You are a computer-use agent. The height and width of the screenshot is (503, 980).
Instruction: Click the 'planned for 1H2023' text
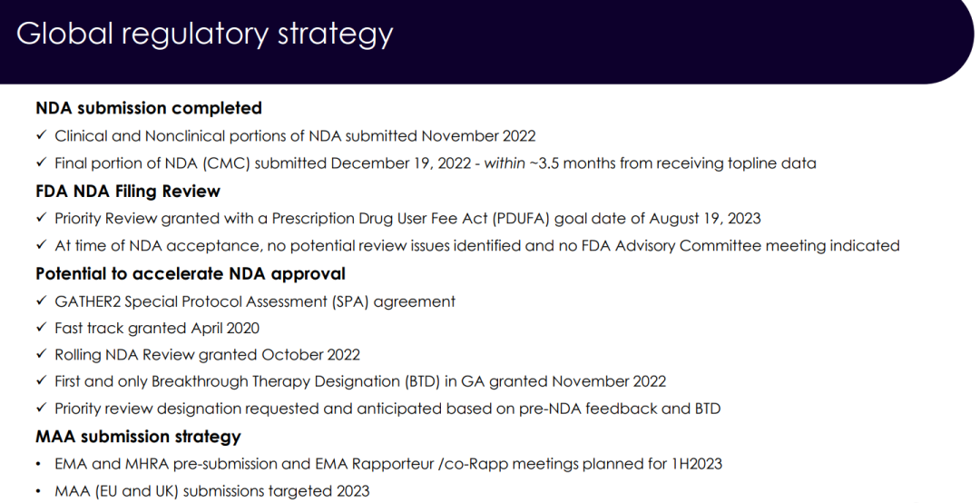[658, 464]
